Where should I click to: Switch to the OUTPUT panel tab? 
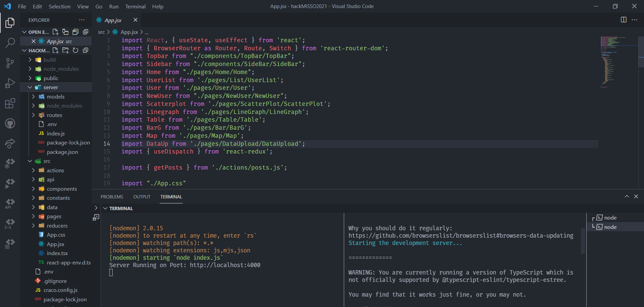(x=142, y=197)
